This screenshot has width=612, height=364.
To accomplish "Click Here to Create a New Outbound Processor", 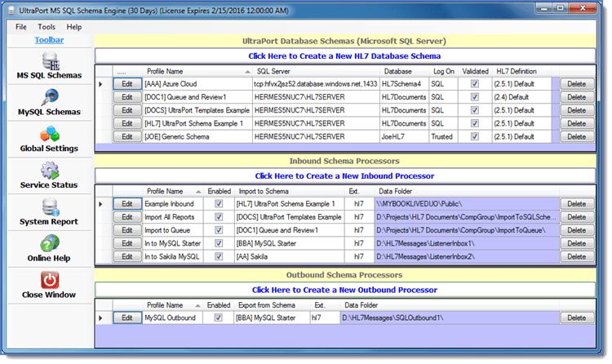I will [344, 290].
